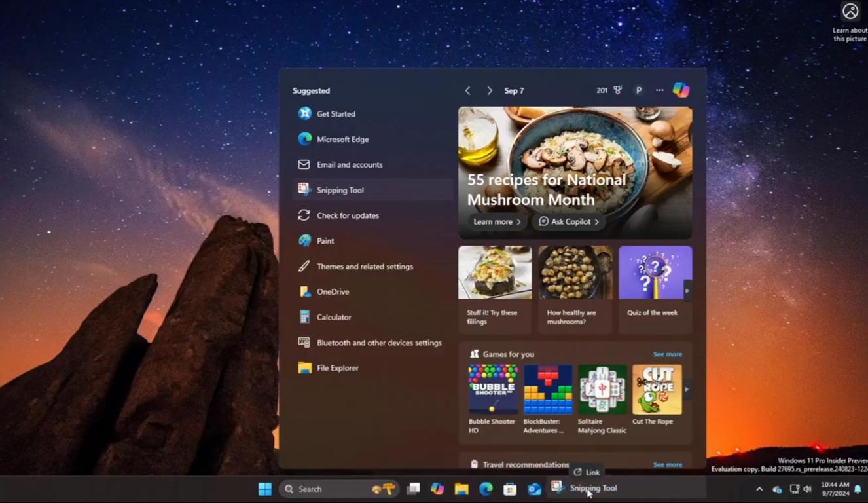868x503 pixels.
Task: Click the Suggested heading
Action: [312, 91]
